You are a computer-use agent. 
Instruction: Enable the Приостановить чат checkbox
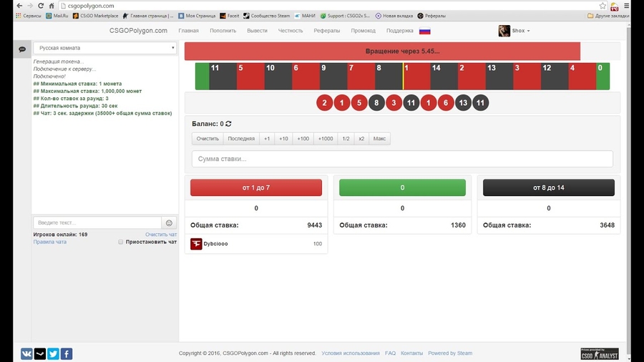point(121,242)
